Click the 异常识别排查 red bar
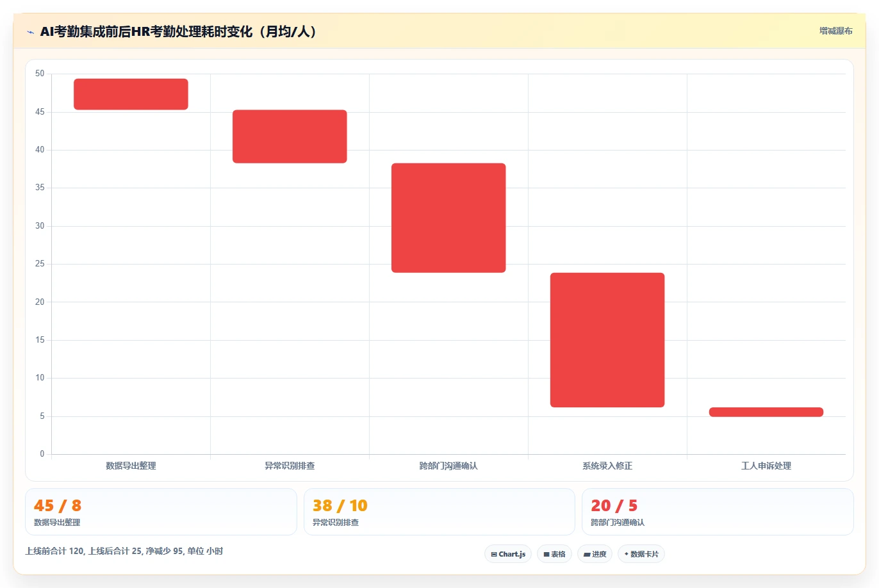The height and width of the screenshot is (588, 879). pyautogui.click(x=290, y=136)
